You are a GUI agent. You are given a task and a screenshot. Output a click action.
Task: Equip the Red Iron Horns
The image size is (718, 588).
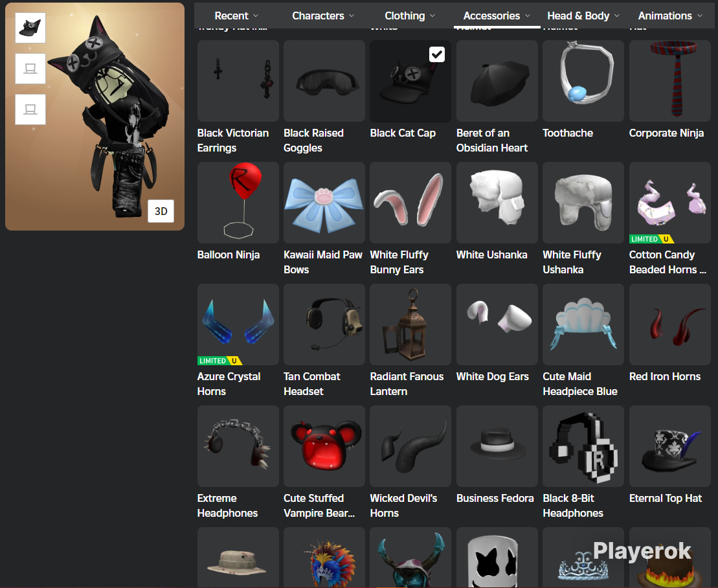670,324
